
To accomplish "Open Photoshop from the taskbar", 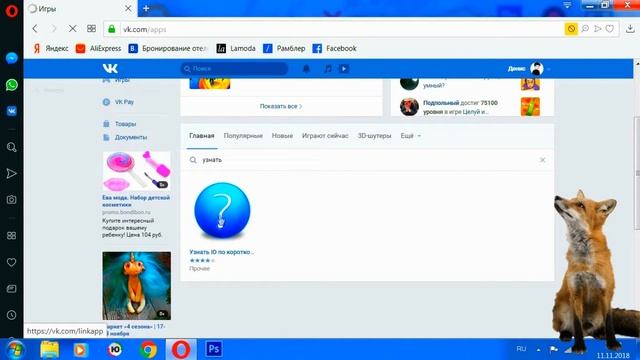I will click(x=214, y=349).
